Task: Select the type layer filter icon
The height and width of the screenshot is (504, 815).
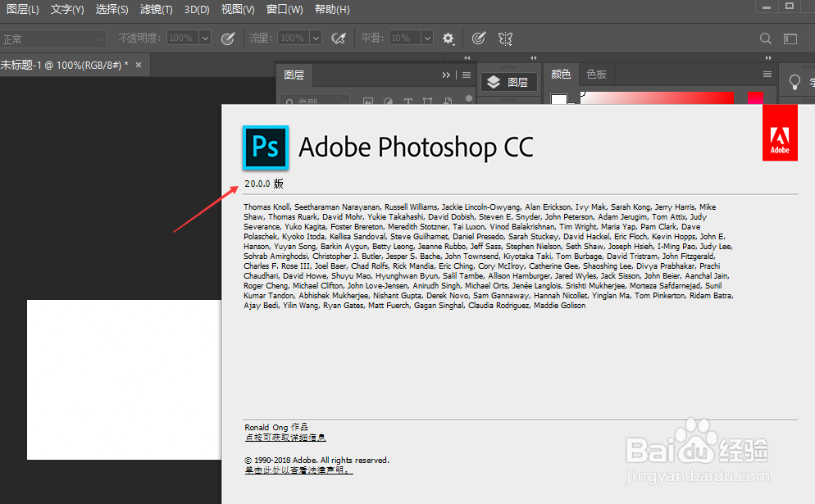Action: [x=407, y=100]
